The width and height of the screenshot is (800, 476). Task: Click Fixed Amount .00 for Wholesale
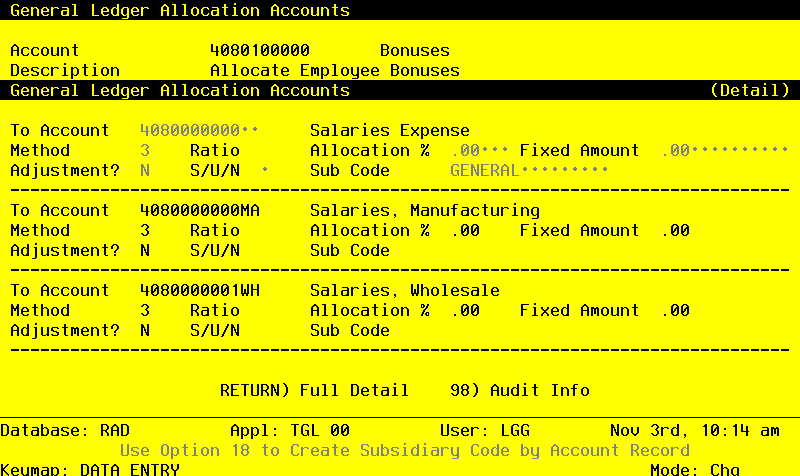676,310
